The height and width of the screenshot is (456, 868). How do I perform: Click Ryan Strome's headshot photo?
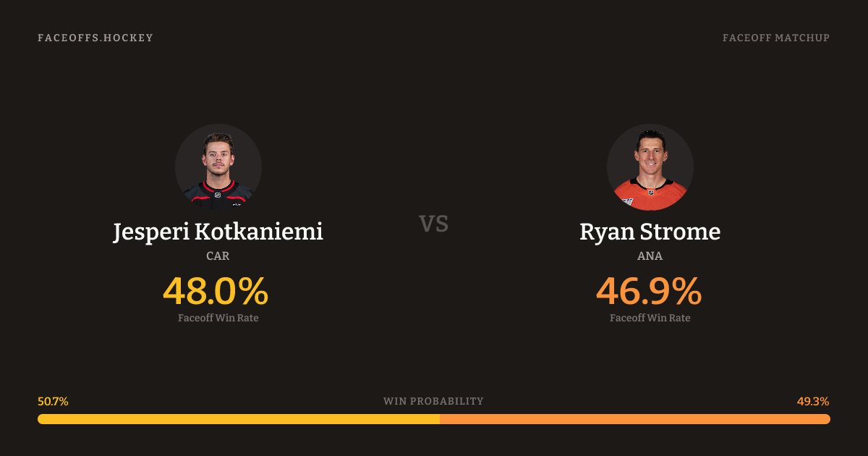[650, 167]
